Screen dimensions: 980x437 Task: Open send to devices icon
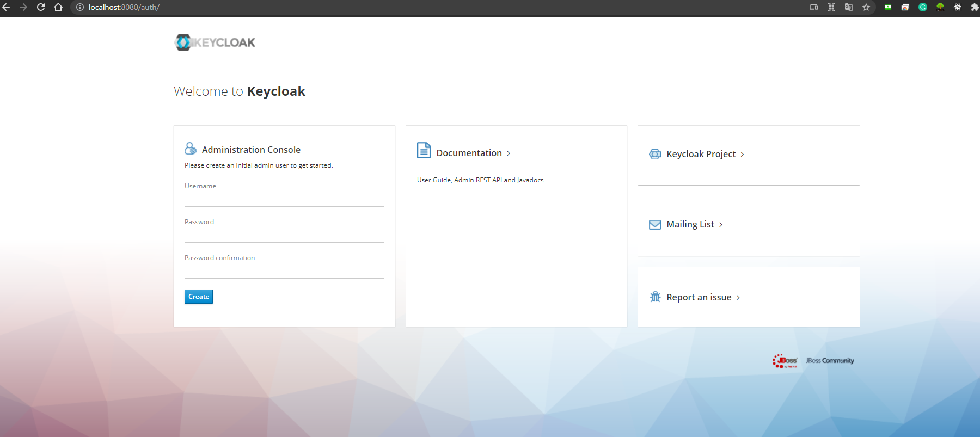[x=814, y=7]
